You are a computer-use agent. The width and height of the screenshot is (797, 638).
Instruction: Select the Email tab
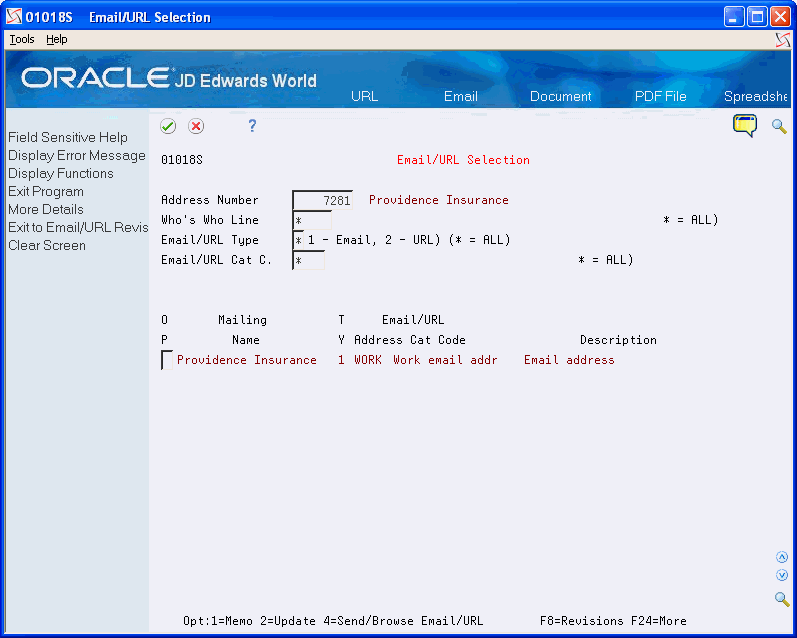click(461, 96)
